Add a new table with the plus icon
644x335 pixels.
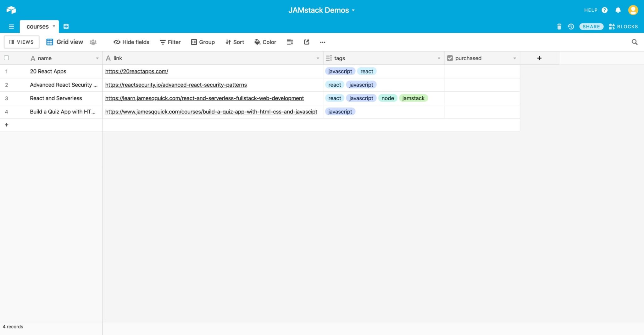[66, 26]
